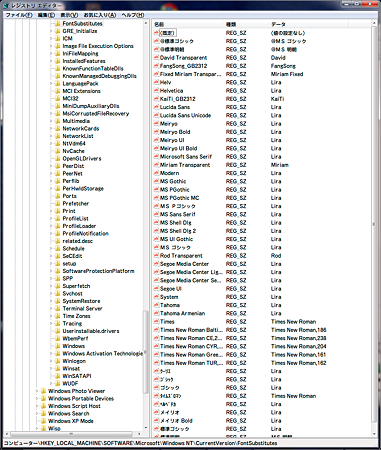Expand the SoftwareProtectionPlatform key

tap(51, 271)
